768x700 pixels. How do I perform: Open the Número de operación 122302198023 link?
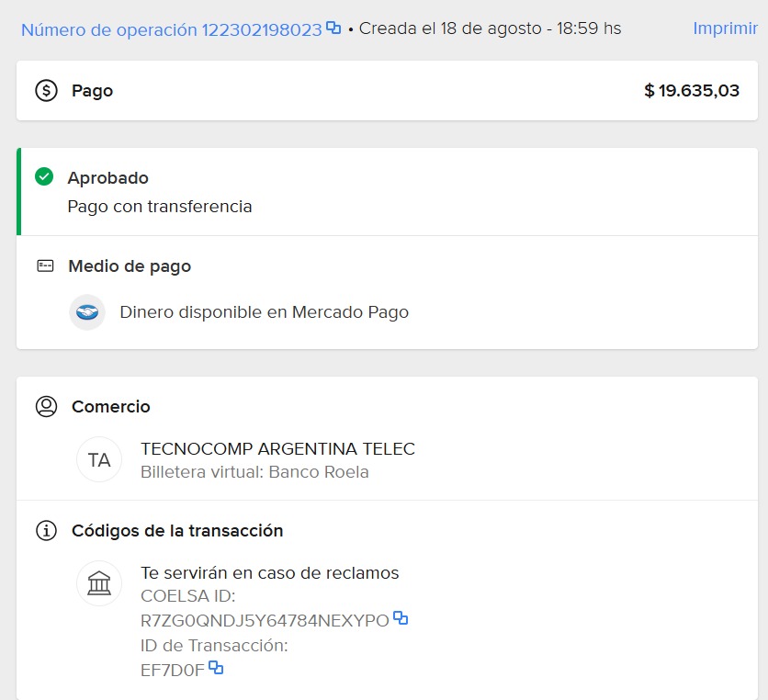[x=171, y=29]
